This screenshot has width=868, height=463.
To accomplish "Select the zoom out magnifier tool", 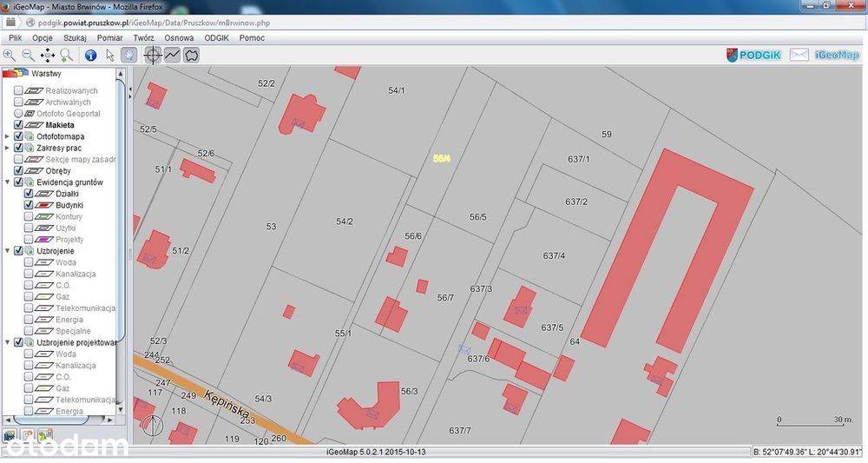I will (x=29, y=55).
